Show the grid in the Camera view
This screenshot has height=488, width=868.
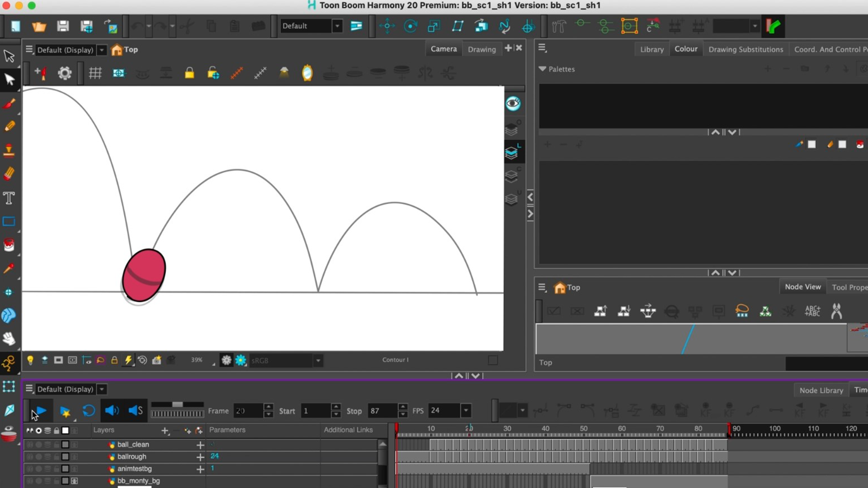pyautogui.click(x=95, y=73)
